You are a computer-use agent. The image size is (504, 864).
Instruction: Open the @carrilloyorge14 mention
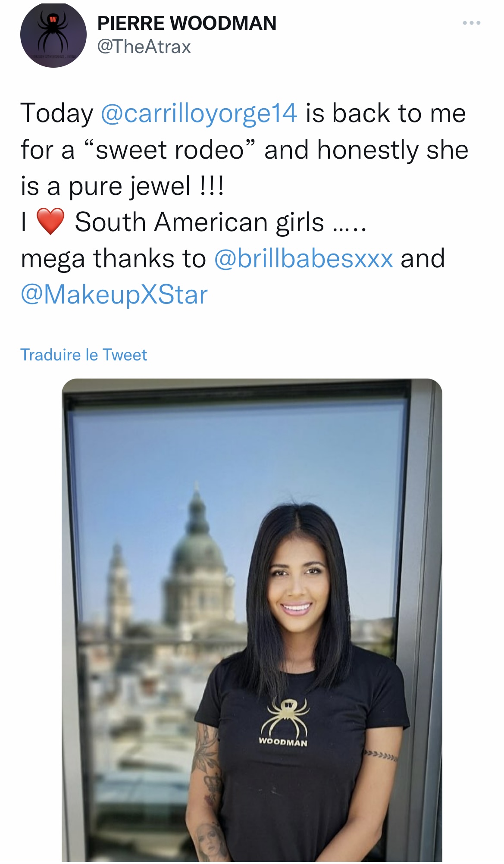coord(199,113)
